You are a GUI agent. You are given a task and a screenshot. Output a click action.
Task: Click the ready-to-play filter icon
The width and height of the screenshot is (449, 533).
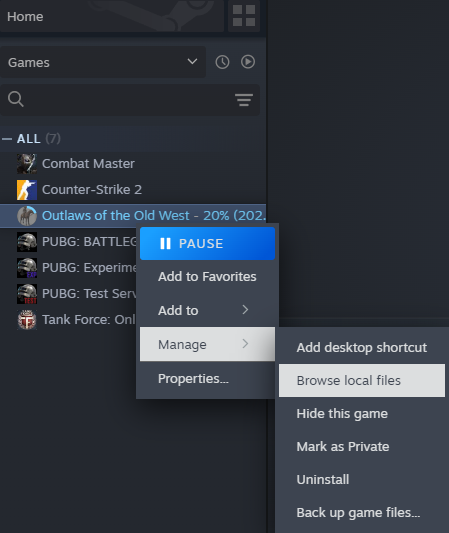(248, 62)
